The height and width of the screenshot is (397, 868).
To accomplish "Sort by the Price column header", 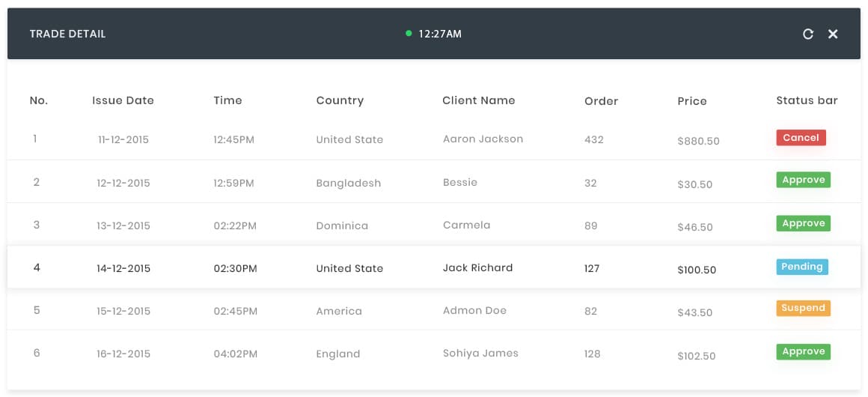I will click(x=692, y=101).
